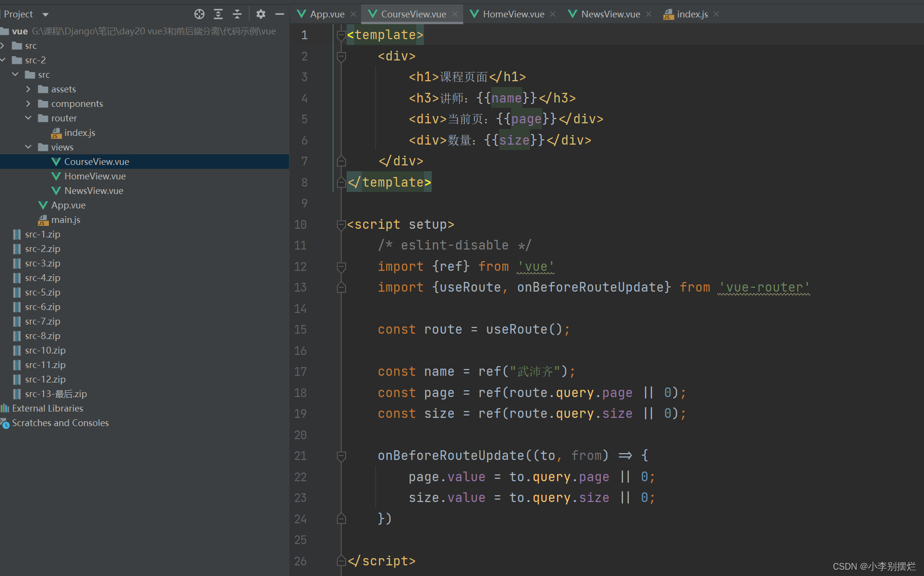Fold the div block at line 2
Screen dimensions: 924x576
341,57
